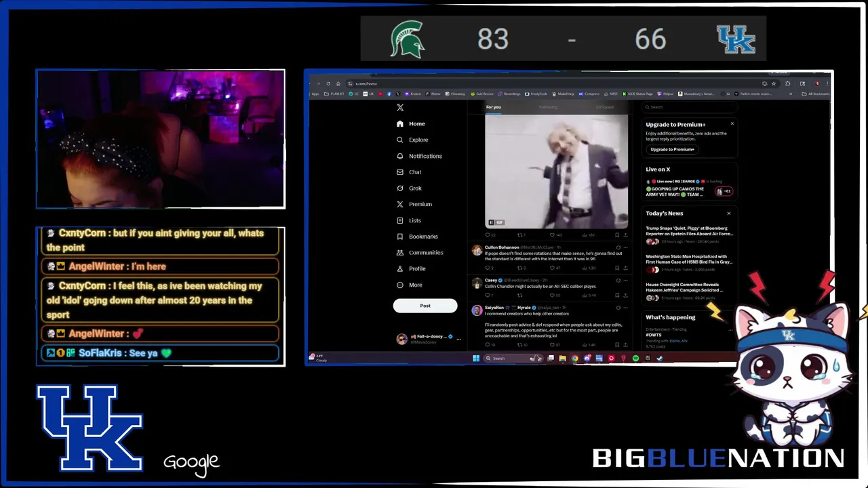868x488 pixels.
Task: Open the Fall-a-dosey account options menu
Action: [x=458, y=339]
